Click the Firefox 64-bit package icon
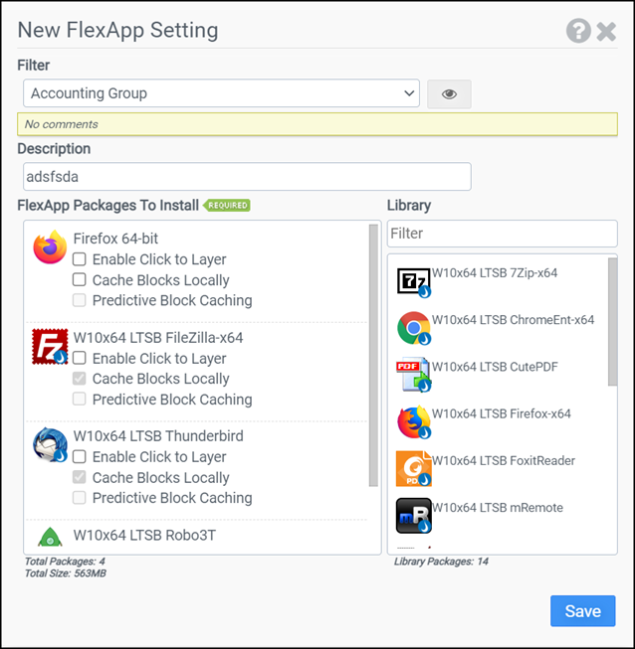Screen dimensions: 635x649 [50, 248]
